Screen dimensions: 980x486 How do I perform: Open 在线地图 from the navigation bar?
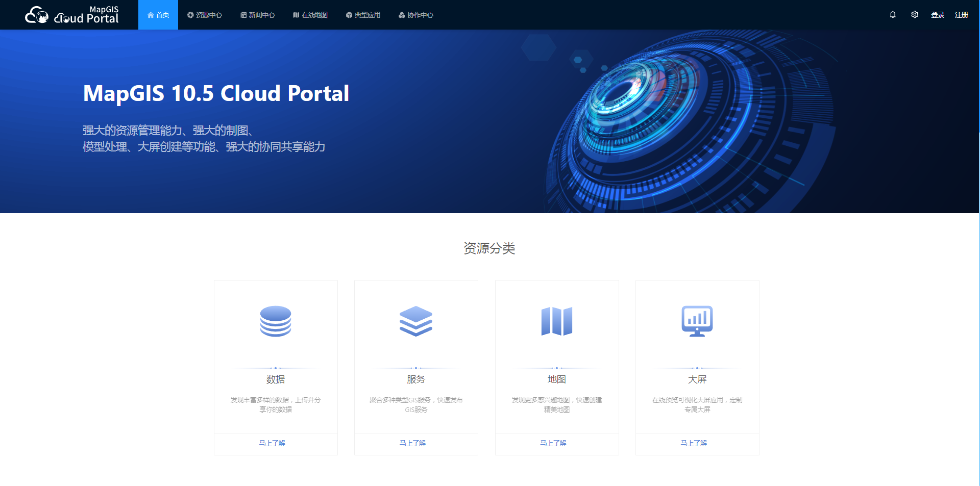(310, 15)
